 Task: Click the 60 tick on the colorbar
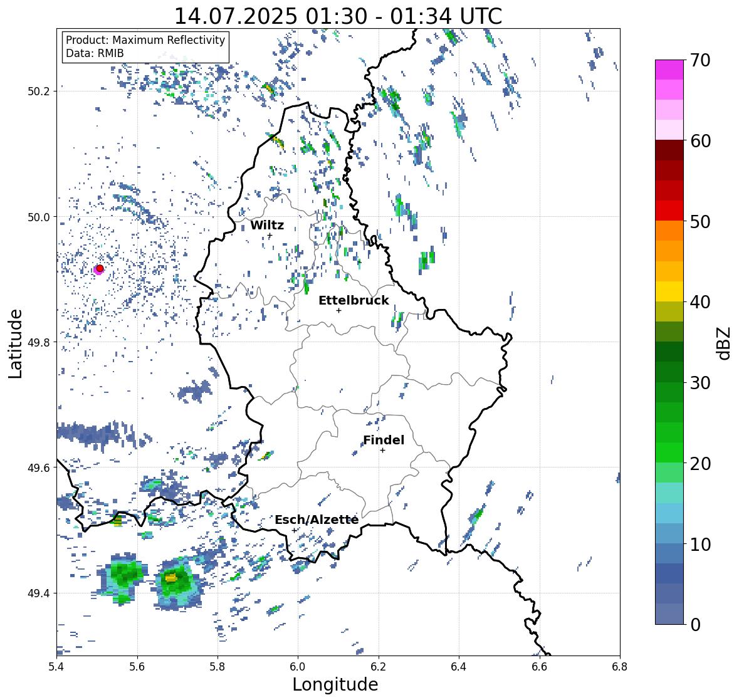(700, 141)
